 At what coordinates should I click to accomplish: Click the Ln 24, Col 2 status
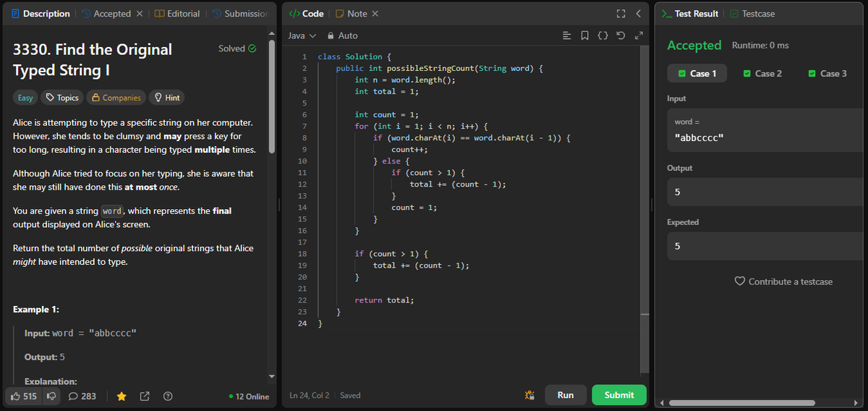click(310, 395)
